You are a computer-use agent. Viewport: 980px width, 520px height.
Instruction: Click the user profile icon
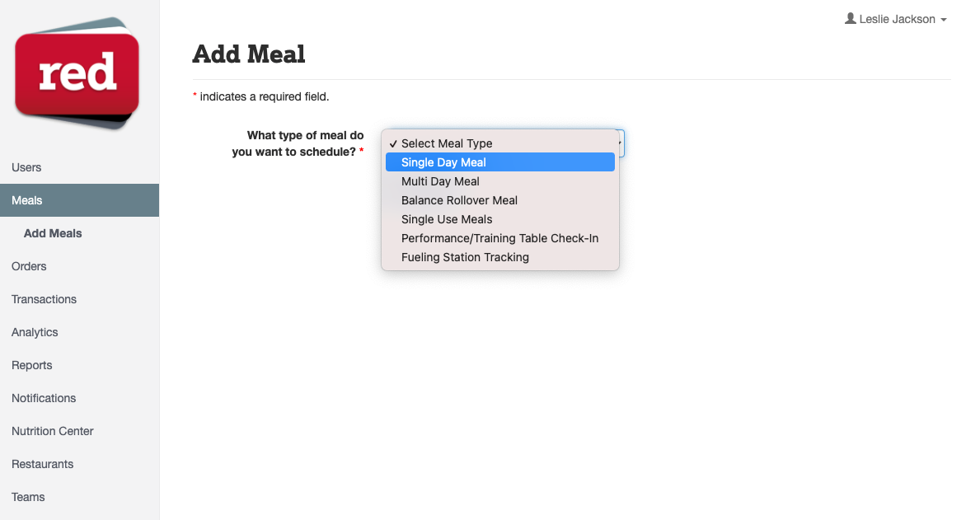click(850, 19)
